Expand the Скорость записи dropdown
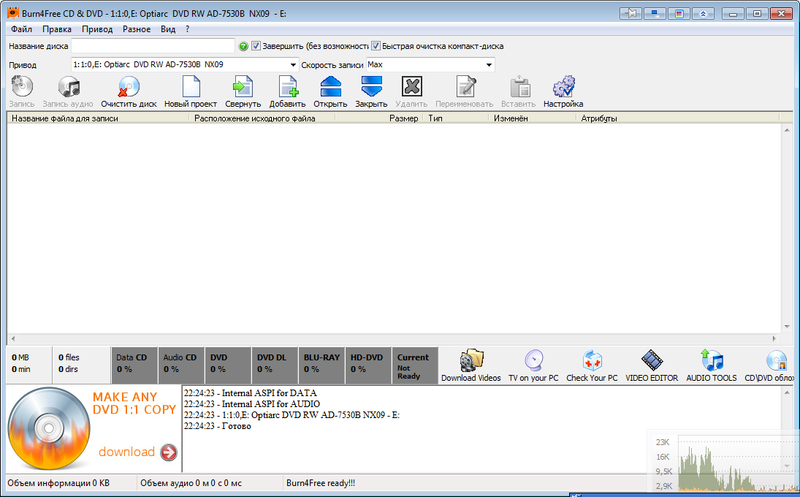 coord(489,64)
